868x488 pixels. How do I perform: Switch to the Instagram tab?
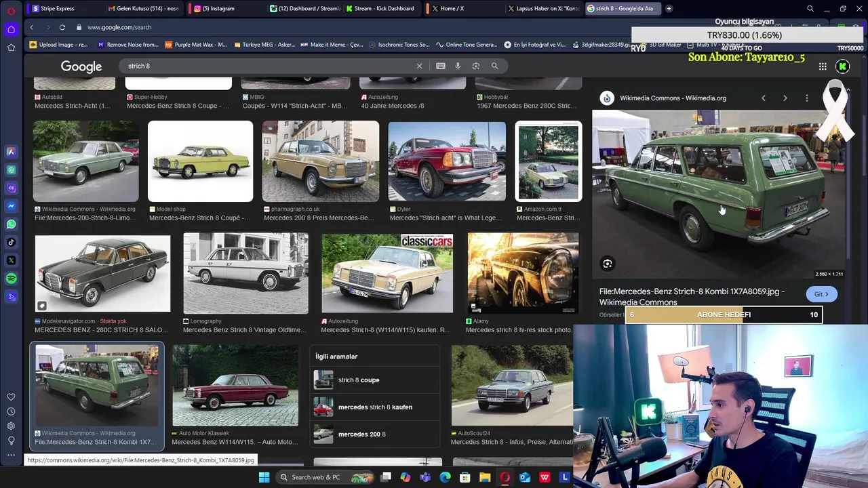point(224,9)
